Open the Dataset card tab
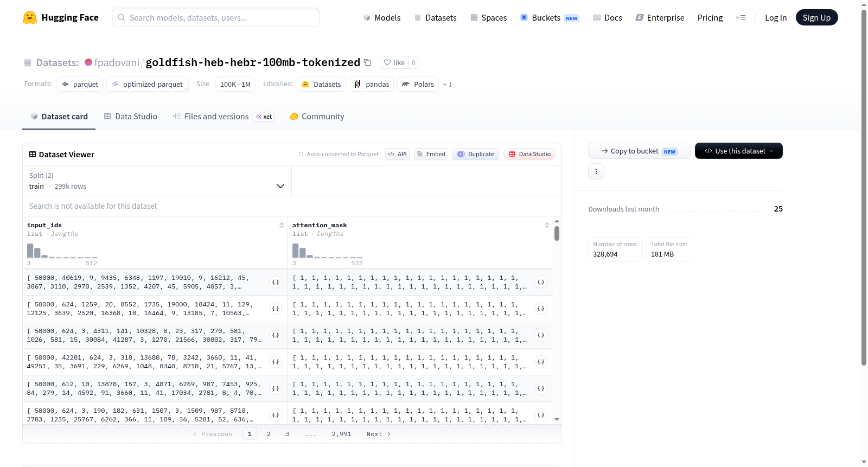Screen dimensions: 868x467 (x=59, y=117)
